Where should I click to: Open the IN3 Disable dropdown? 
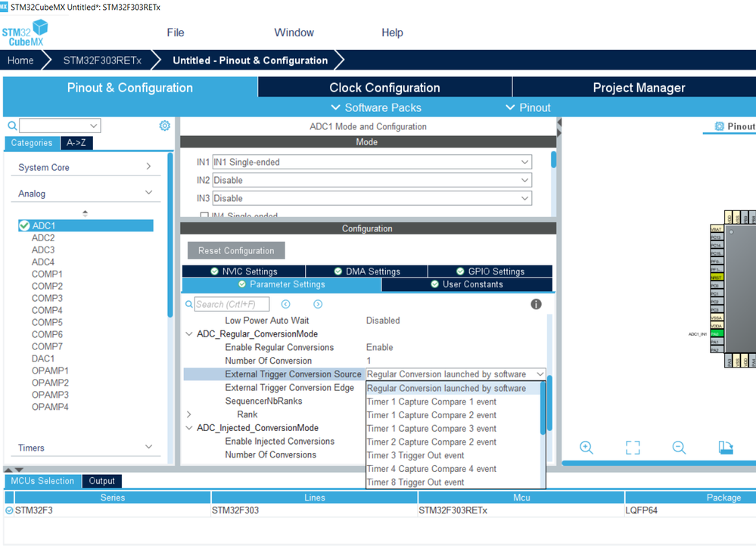(372, 198)
